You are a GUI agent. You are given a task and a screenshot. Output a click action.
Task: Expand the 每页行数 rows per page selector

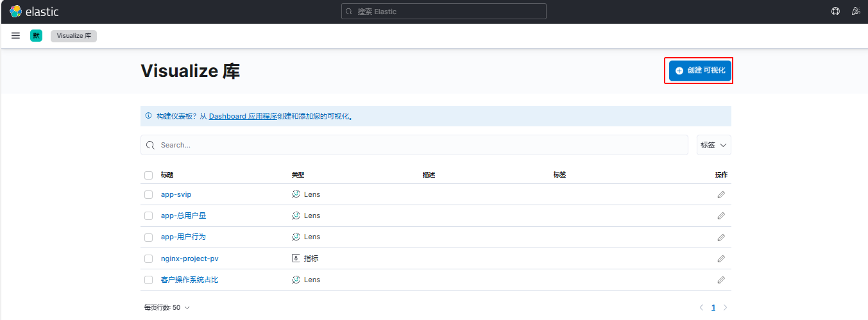point(167,308)
